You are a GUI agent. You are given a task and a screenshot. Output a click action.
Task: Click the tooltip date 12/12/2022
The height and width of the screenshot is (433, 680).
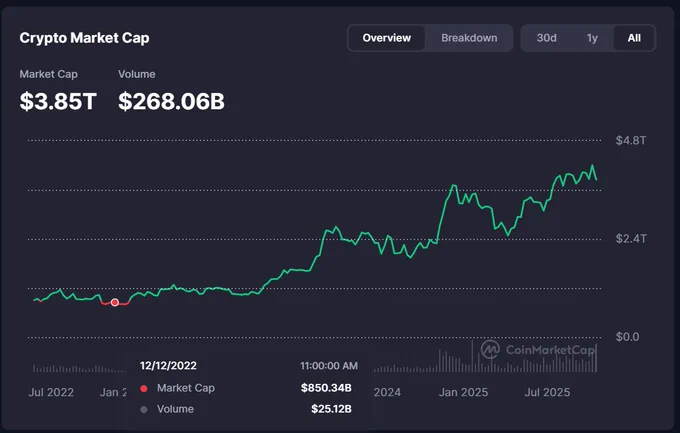click(x=168, y=366)
